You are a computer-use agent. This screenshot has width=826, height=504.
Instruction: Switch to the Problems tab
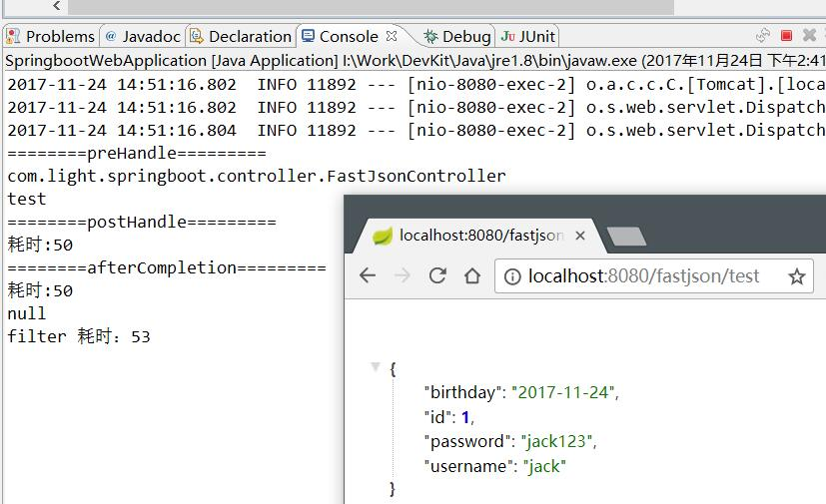(x=51, y=36)
